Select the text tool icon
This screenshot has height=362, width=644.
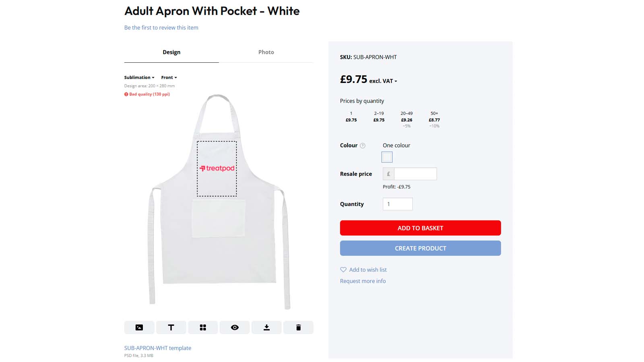tap(171, 327)
